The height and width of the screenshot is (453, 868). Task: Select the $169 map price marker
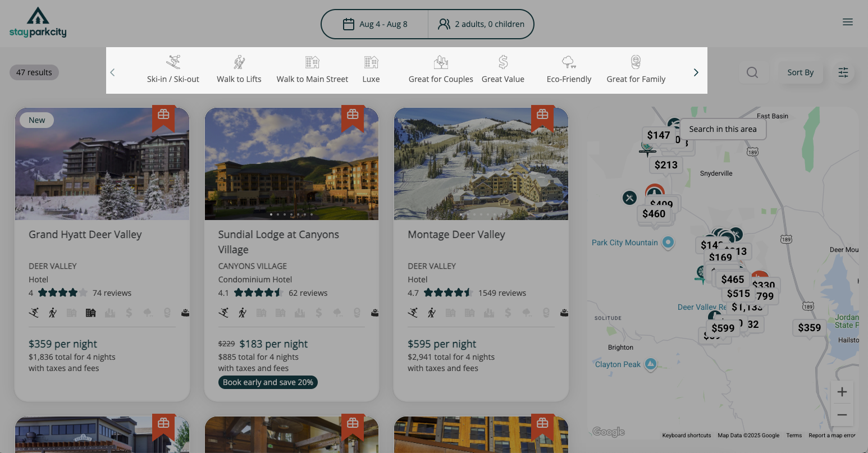point(720,258)
